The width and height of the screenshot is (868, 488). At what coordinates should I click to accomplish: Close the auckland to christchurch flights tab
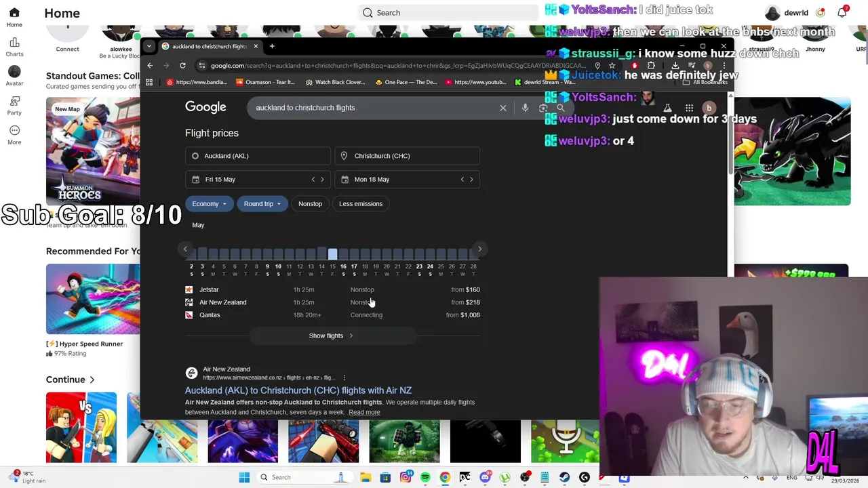click(256, 46)
